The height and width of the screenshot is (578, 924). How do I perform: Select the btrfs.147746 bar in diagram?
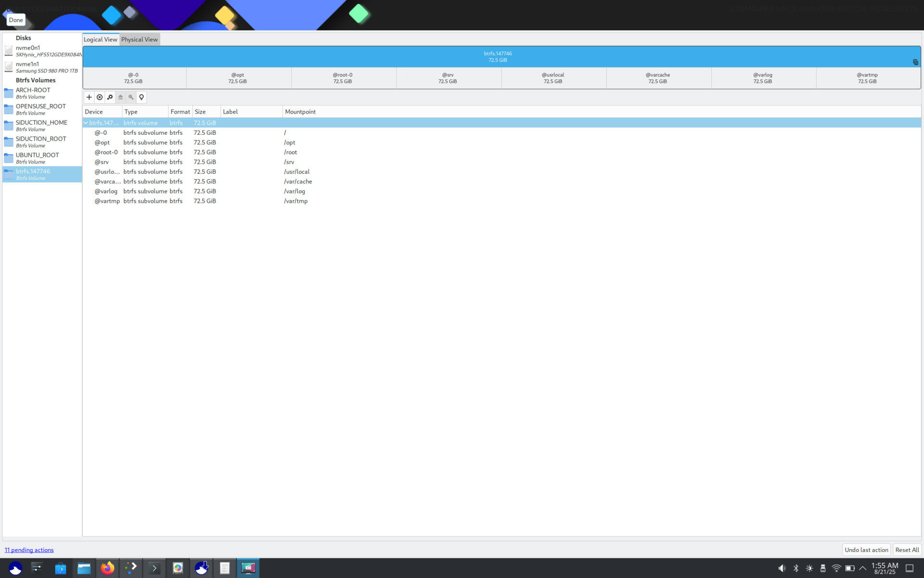coord(501,57)
